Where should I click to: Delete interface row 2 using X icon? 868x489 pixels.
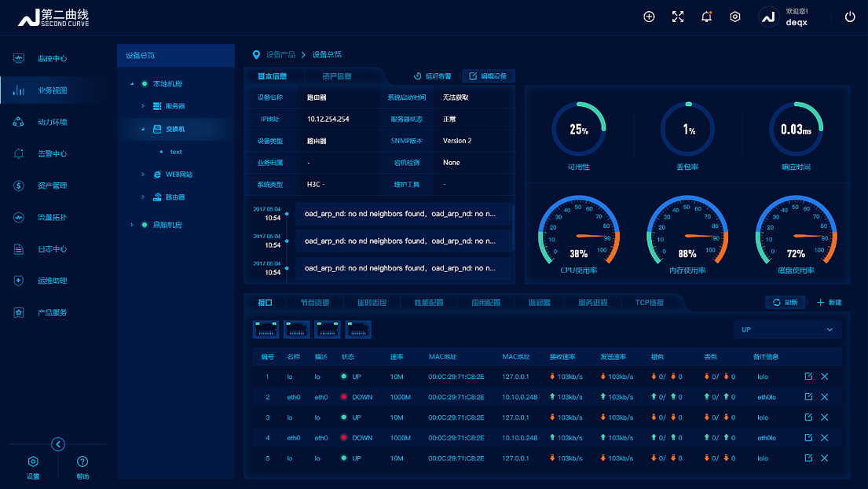[x=825, y=397]
